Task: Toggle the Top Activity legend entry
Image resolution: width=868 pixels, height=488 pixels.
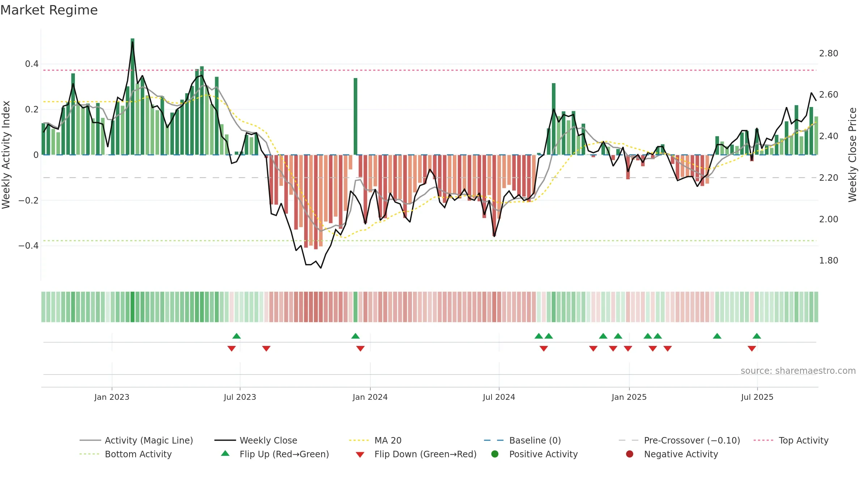Action: 791,440
